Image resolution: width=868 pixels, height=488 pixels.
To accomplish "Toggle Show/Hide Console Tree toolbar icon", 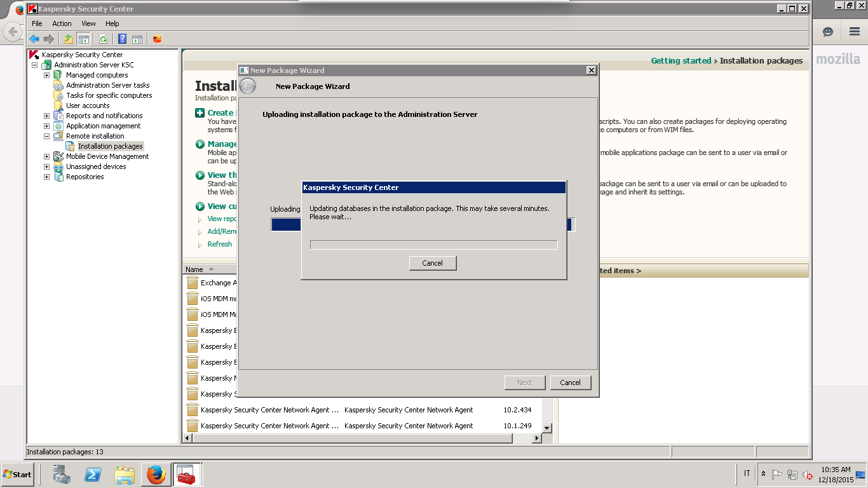I will (83, 39).
